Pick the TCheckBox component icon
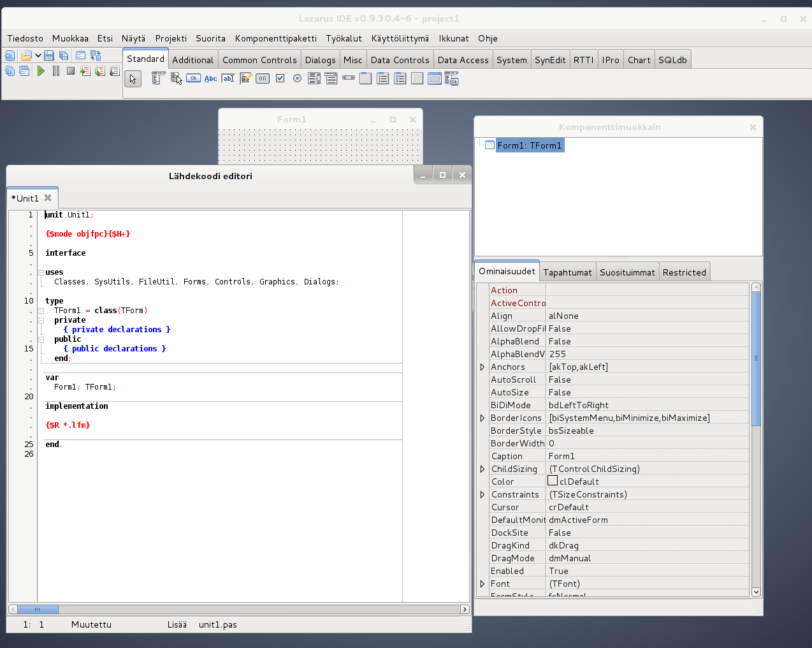The width and height of the screenshot is (812, 648). click(x=280, y=78)
